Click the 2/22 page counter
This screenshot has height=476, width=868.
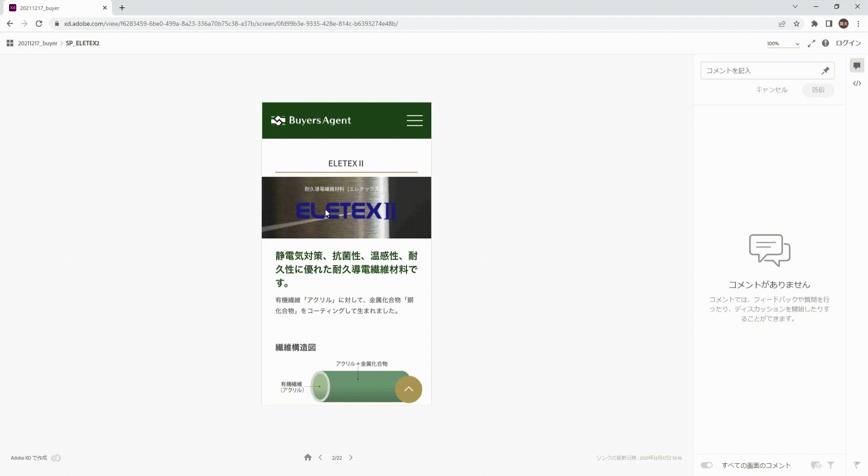click(337, 458)
